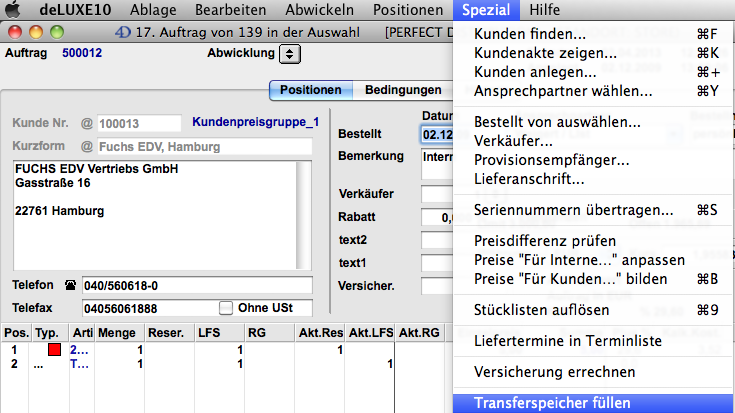Viewport: 735px width, 413px height.
Task: Enable the Ohne USt checkbox
Action: (x=226, y=307)
